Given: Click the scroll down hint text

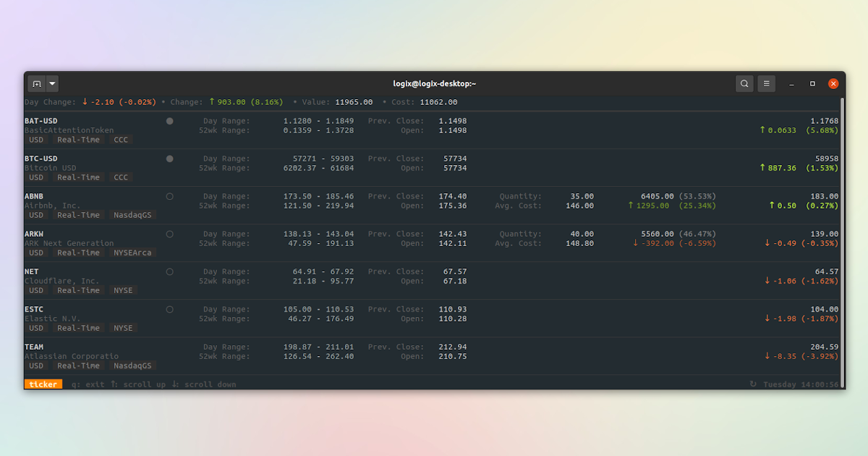Looking at the screenshot, I should (x=204, y=384).
